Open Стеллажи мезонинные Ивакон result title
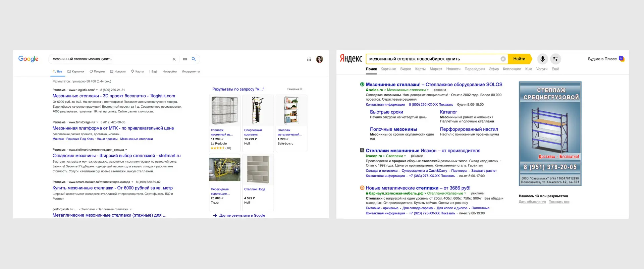Viewport: 644px width, 269px height. tap(423, 151)
